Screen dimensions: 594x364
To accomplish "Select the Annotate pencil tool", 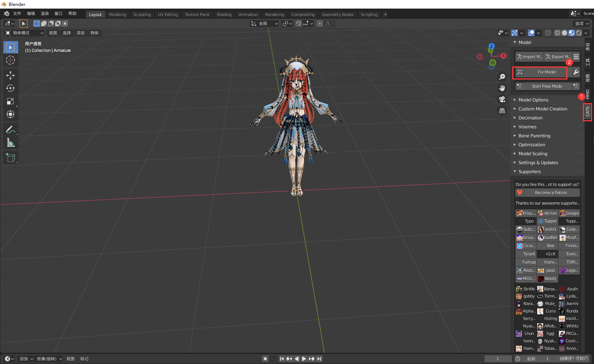I will click(10, 130).
